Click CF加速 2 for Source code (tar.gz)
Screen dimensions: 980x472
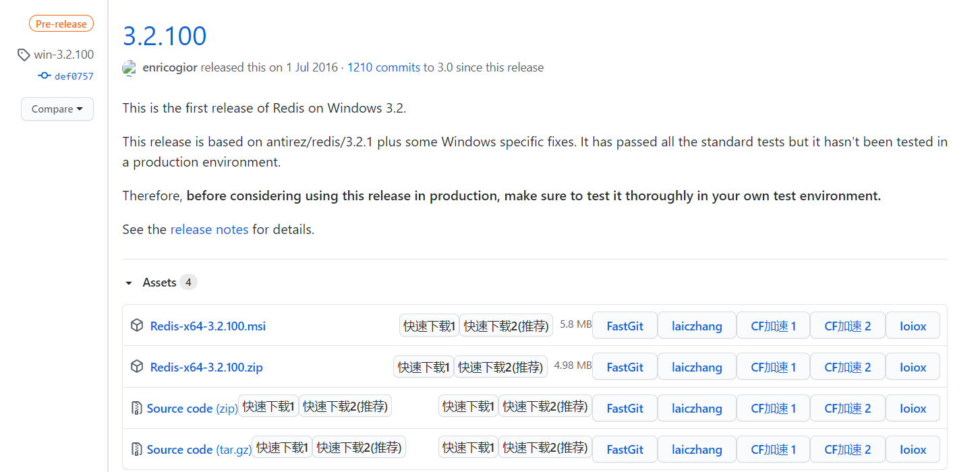click(847, 449)
